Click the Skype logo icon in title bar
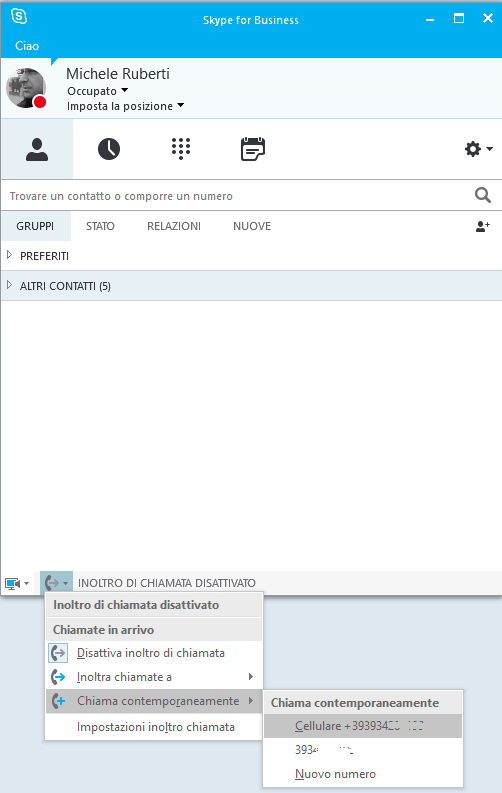502x793 pixels. [19, 16]
